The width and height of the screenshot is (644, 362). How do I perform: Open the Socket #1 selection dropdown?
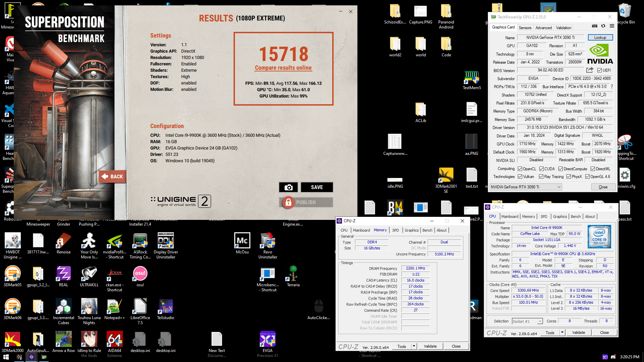click(x=527, y=321)
